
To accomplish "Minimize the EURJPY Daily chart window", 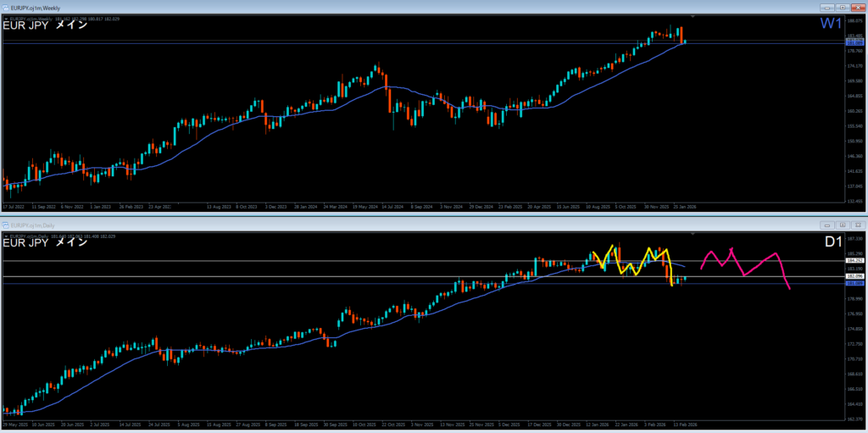I will tap(826, 225).
